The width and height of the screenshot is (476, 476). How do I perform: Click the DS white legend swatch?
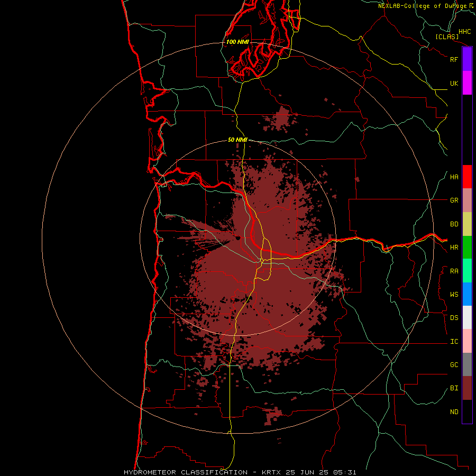point(467,317)
